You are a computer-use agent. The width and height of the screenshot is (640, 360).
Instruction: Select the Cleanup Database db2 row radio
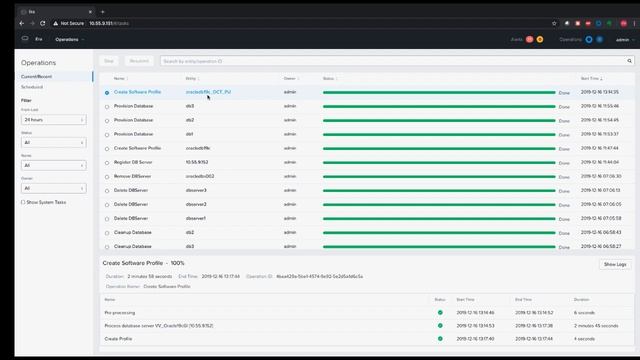coord(107,233)
